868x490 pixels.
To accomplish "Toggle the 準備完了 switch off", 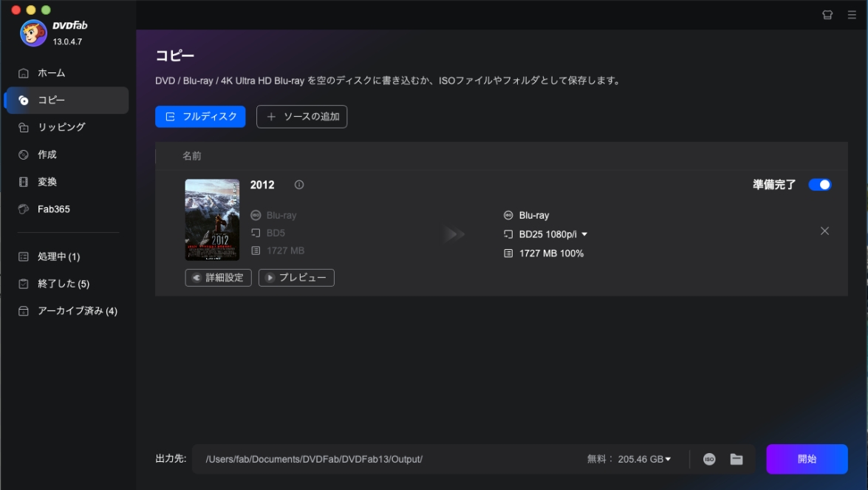I will coord(819,185).
